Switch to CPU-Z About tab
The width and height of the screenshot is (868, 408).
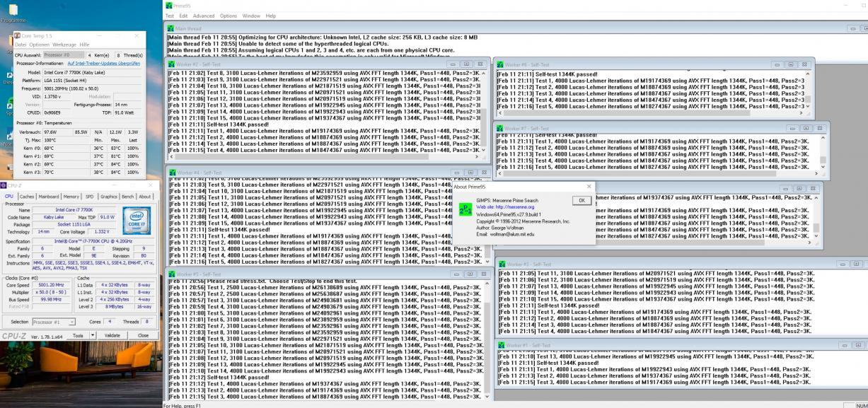click(x=145, y=197)
